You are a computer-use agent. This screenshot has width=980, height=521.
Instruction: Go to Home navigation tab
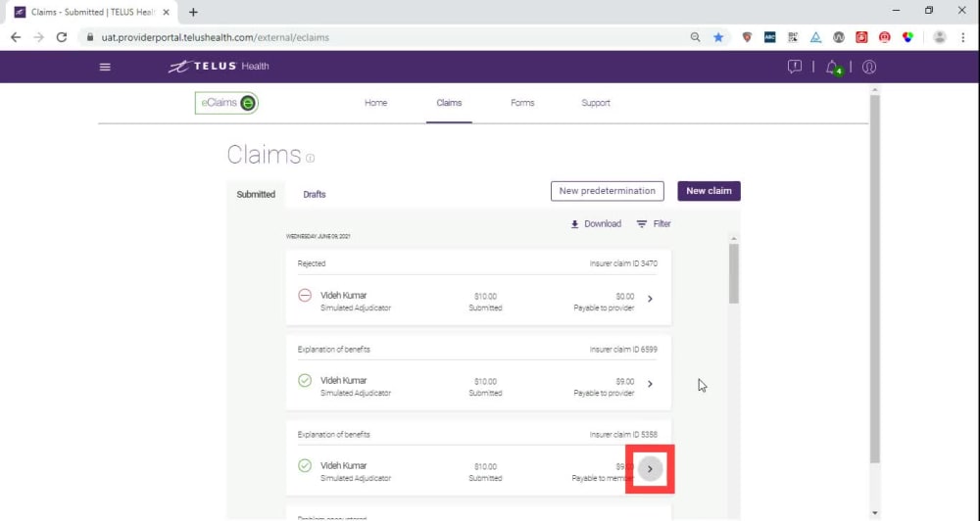(x=375, y=103)
